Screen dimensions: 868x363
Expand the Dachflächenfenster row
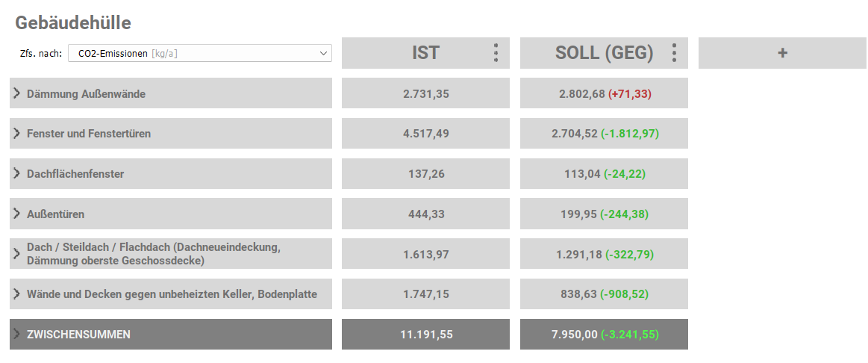point(17,173)
